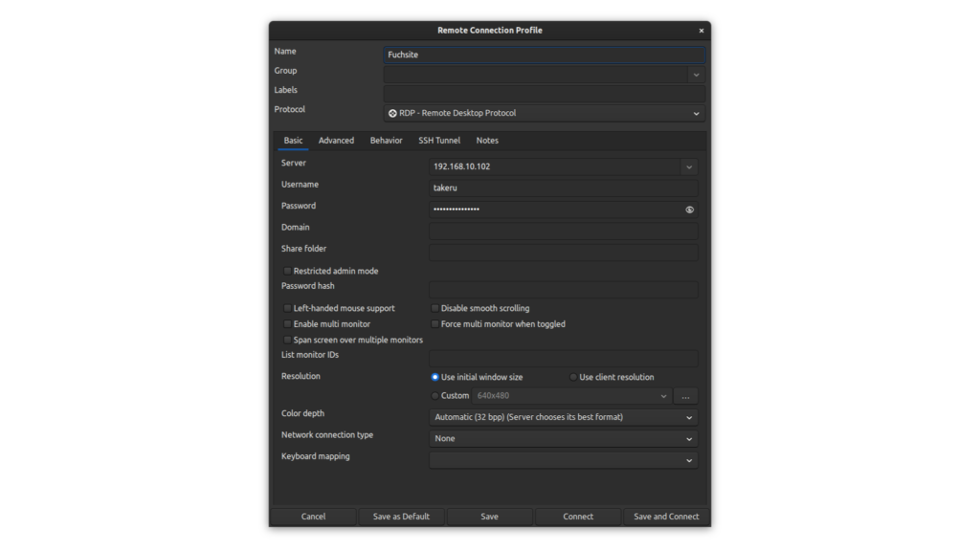Image resolution: width=980 pixels, height=551 pixels.
Task: Click the Password hash input field
Action: [563, 289]
